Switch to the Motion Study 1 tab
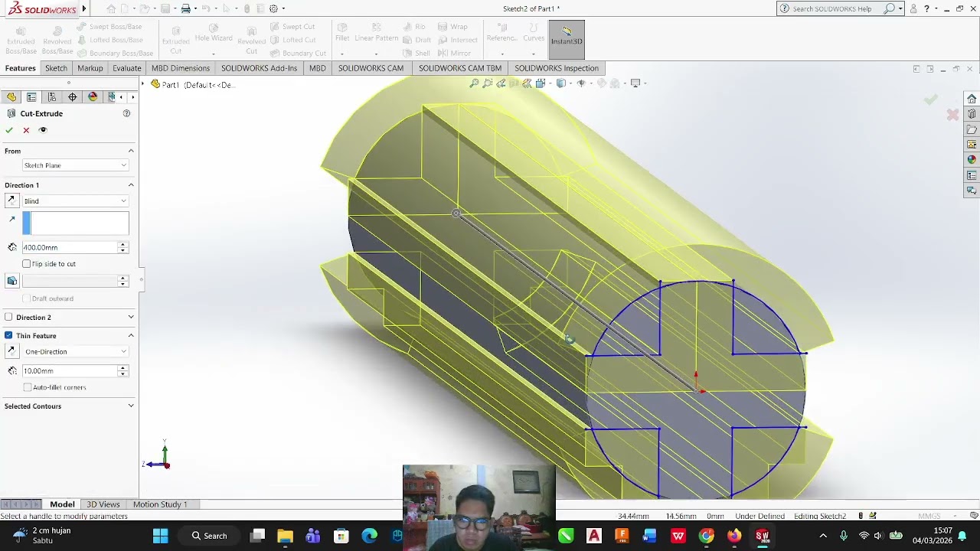The height and width of the screenshot is (551, 980). tap(160, 504)
